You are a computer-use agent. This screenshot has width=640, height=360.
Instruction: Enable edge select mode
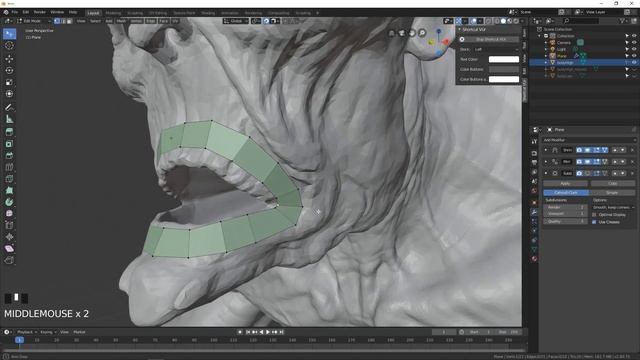(x=63, y=21)
